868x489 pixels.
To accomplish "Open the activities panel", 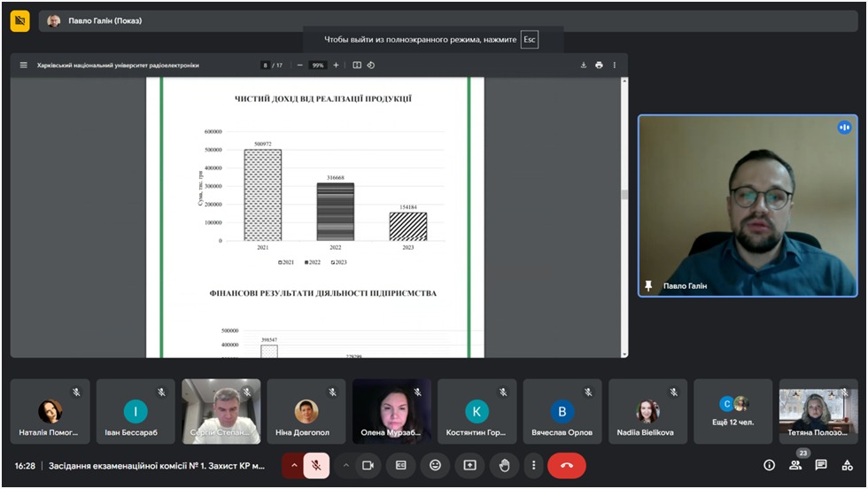I will point(848,465).
